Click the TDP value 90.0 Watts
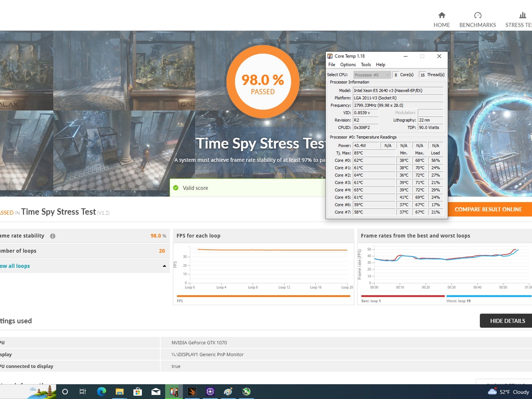 click(430, 128)
